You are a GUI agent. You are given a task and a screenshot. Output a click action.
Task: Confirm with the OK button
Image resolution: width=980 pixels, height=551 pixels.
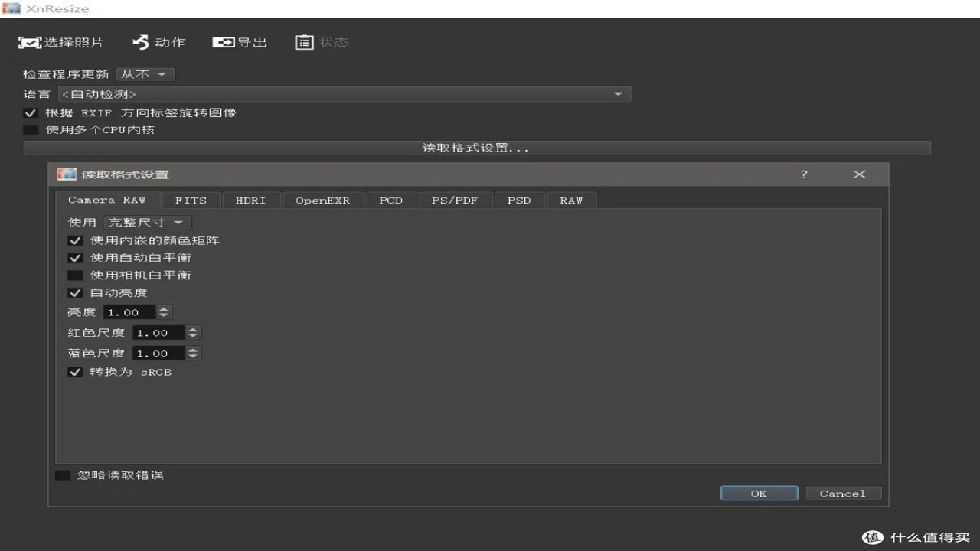759,494
